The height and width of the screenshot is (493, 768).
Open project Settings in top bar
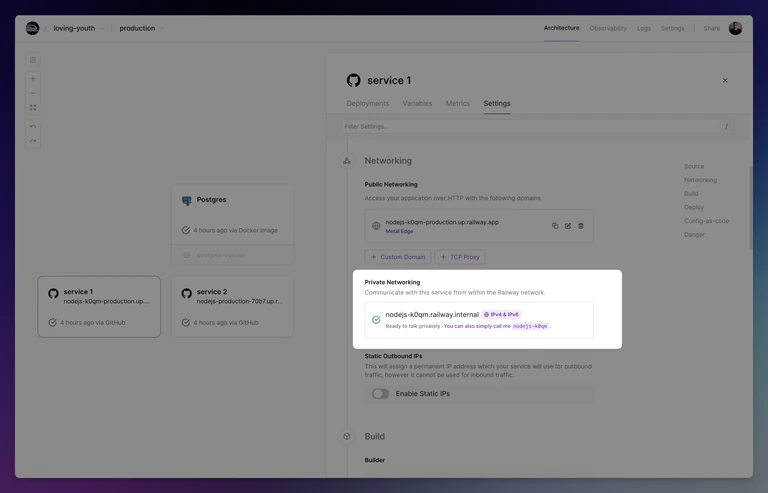click(672, 28)
